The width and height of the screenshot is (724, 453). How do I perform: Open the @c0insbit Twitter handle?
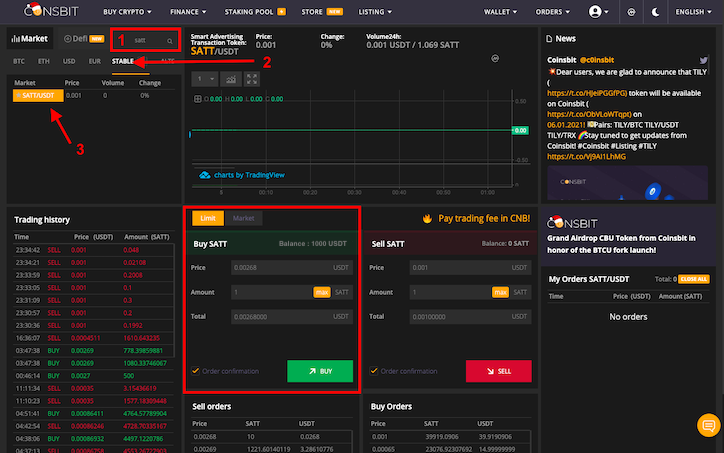(597, 60)
